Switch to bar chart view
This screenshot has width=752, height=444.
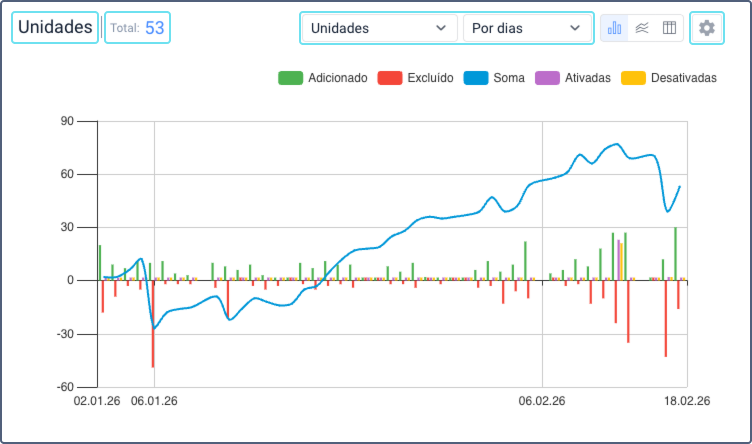tap(615, 28)
